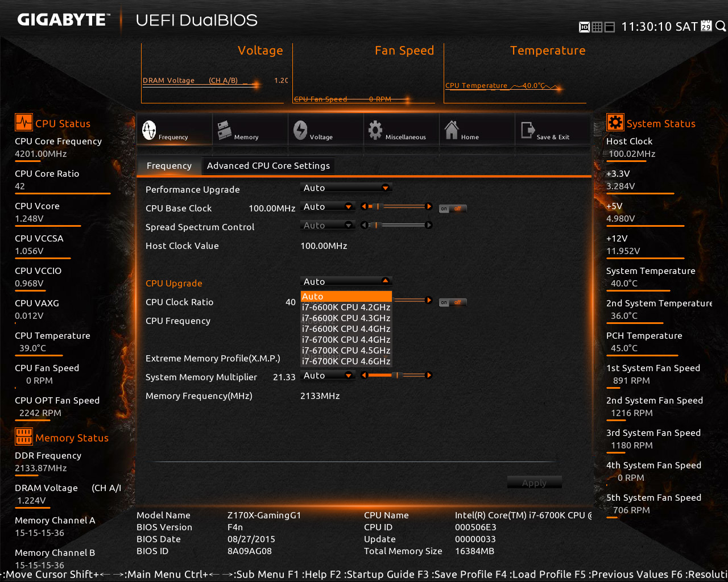Click Spread Spectrum slider left arrow
This screenshot has width=728, height=582.
coord(364,225)
